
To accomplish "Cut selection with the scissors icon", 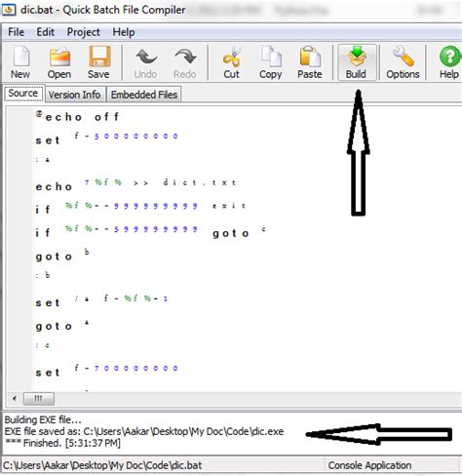I will tap(231, 62).
